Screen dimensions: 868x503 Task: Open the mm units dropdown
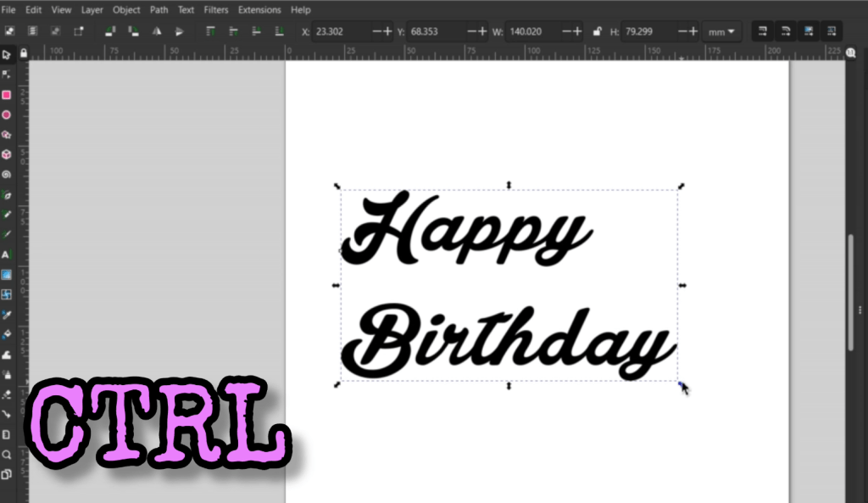click(x=722, y=31)
